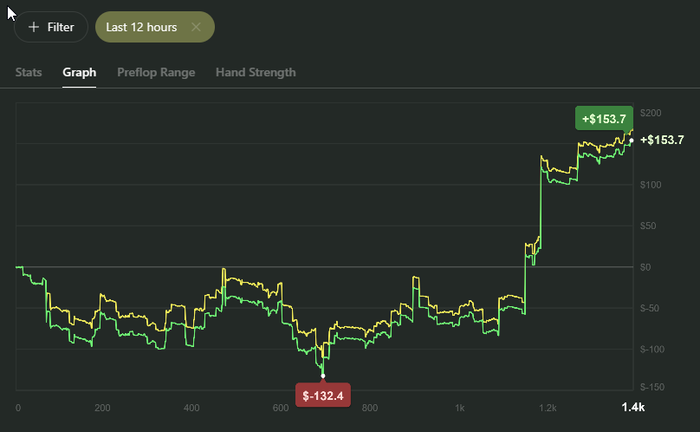Image resolution: width=700 pixels, height=432 pixels.
Task: Click the 800 x-axis tick label
Action: click(x=370, y=408)
